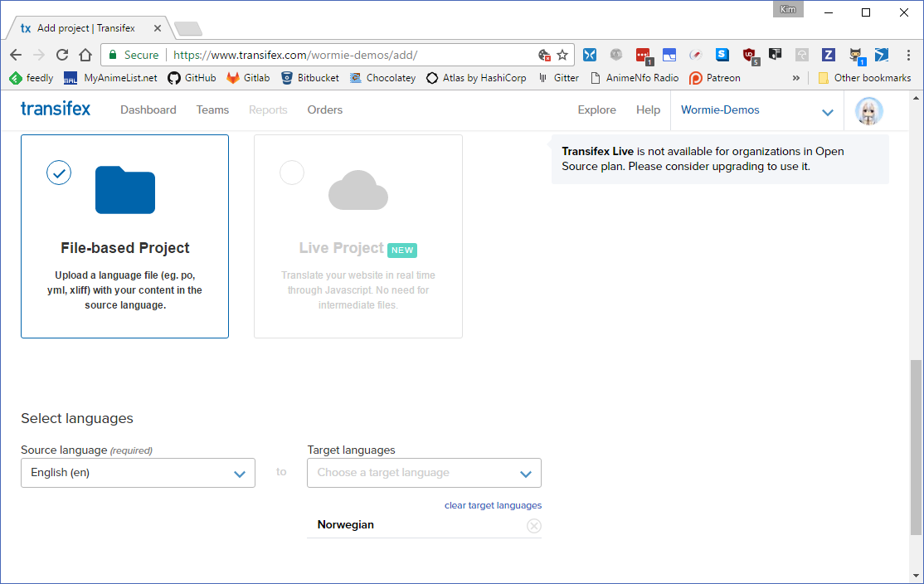The image size is (924, 584).
Task: Open the GitHub cat notifier extension
Action: click(856, 56)
